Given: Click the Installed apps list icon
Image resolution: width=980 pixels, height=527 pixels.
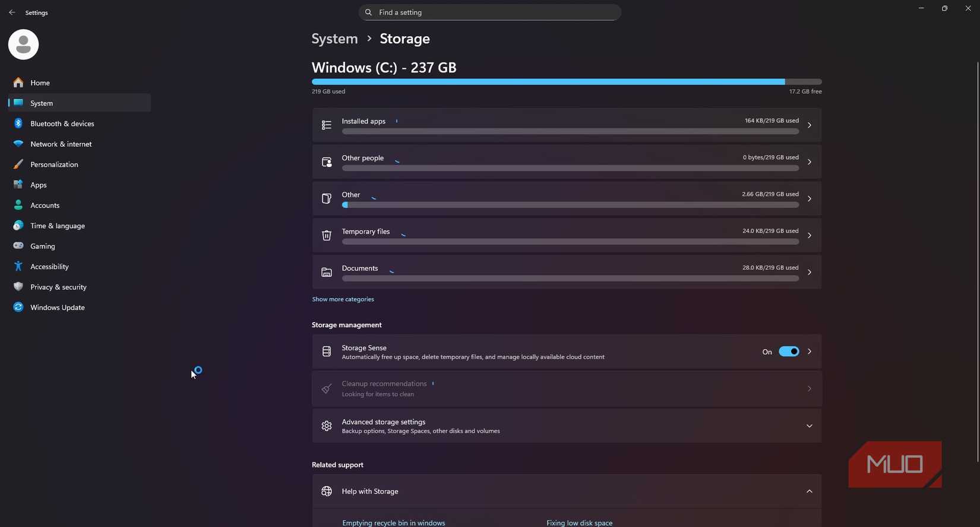Looking at the screenshot, I should tap(327, 125).
